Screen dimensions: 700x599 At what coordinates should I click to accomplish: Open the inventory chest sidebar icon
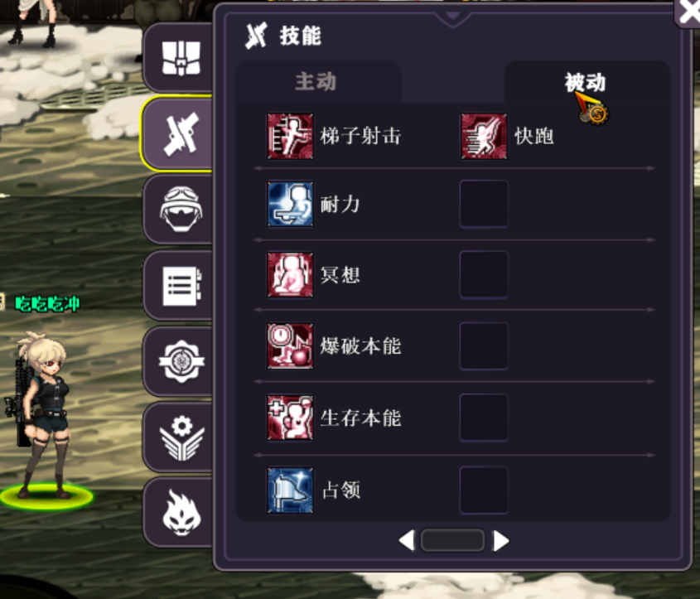pos(181,58)
